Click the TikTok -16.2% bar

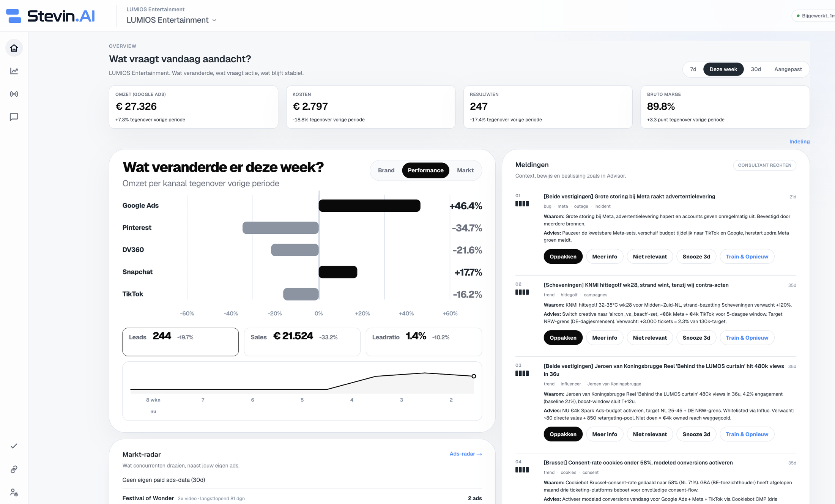click(301, 294)
